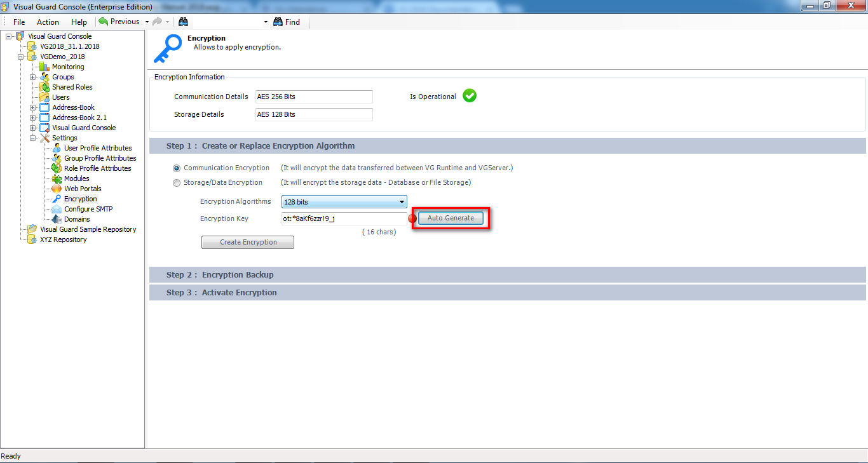Viewport: 868px width, 463px height.
Task: Click the Web Portals icon
Action: click(56, 188)
